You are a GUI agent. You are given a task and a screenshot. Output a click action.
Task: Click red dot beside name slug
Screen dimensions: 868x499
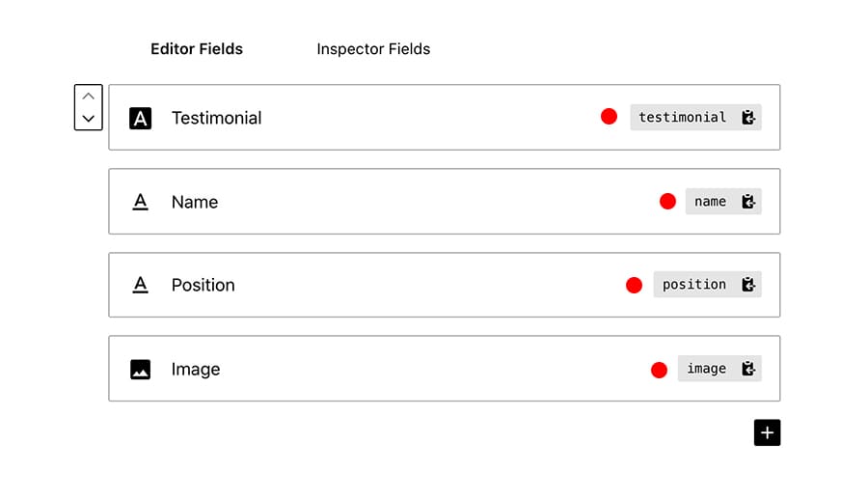click(667, 202)
